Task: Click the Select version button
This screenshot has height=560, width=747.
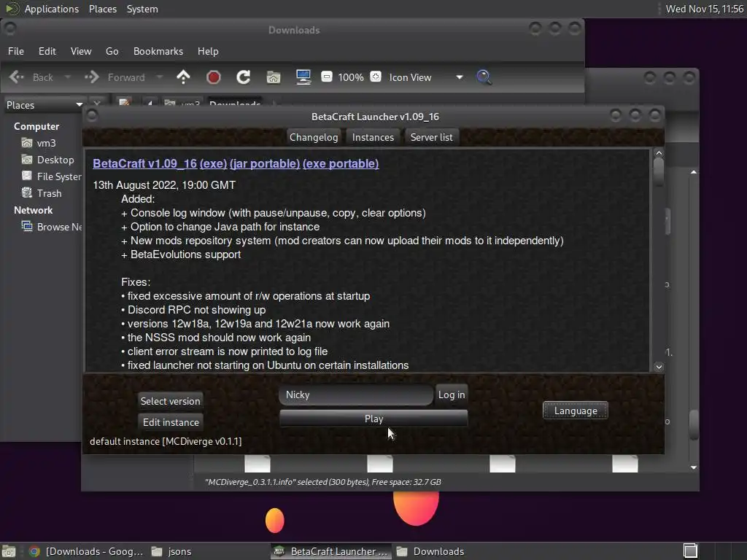Action: pos(171,401)
